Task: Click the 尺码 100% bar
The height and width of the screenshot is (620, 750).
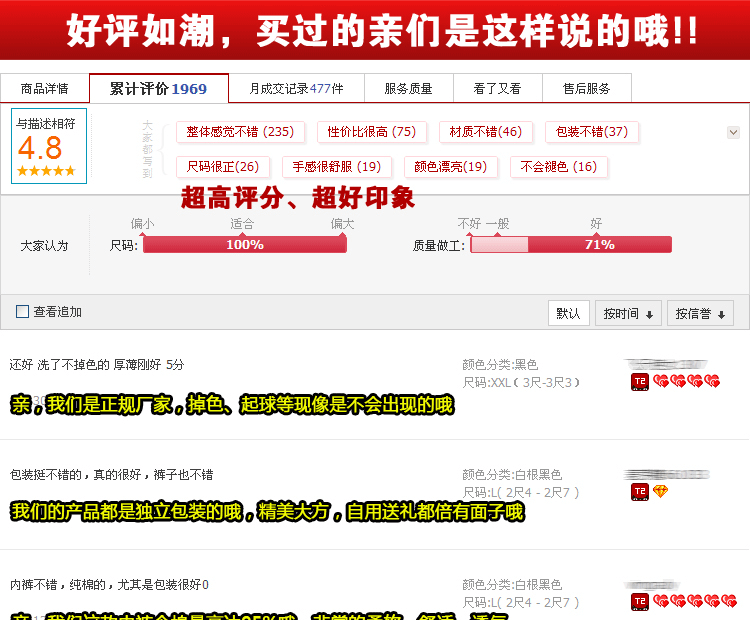Action: tap(245, 244)
